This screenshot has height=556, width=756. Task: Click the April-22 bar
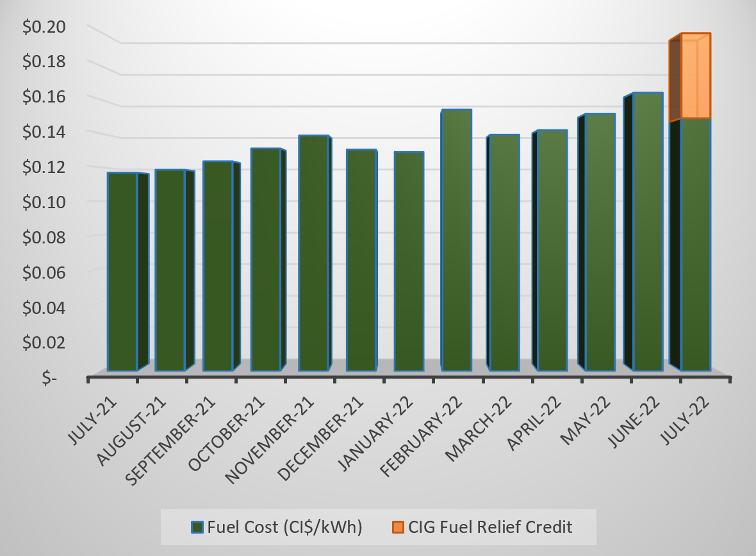click(552, 251)
